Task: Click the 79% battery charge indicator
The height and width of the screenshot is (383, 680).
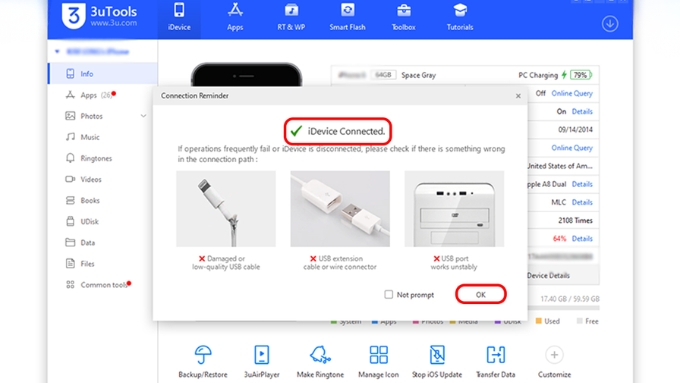Action: coord(581,75)
